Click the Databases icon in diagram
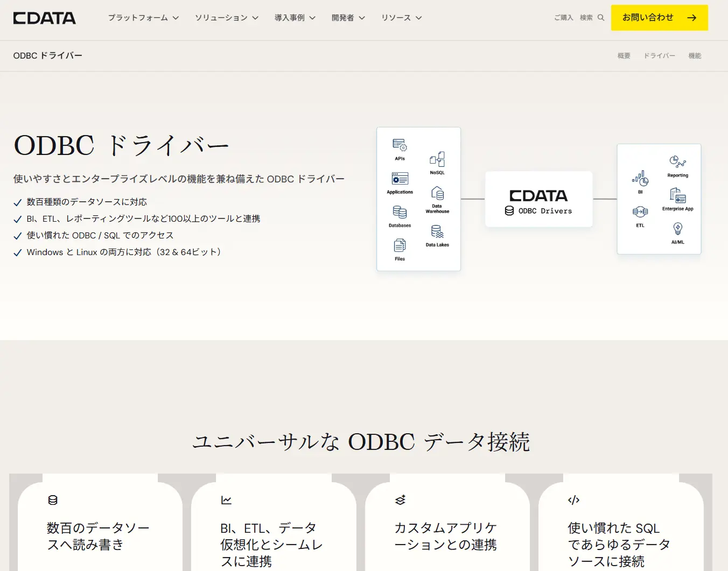Screen dimensions: 728x571 tap(400, 212)
